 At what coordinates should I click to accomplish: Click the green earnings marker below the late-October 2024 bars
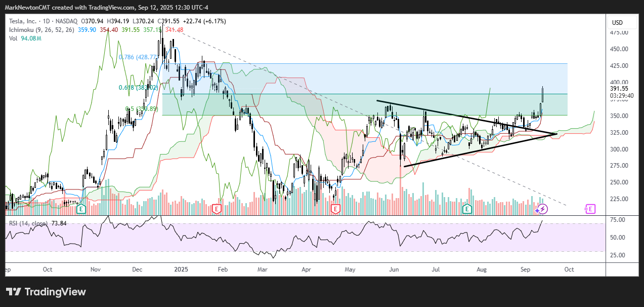[80, 209]
